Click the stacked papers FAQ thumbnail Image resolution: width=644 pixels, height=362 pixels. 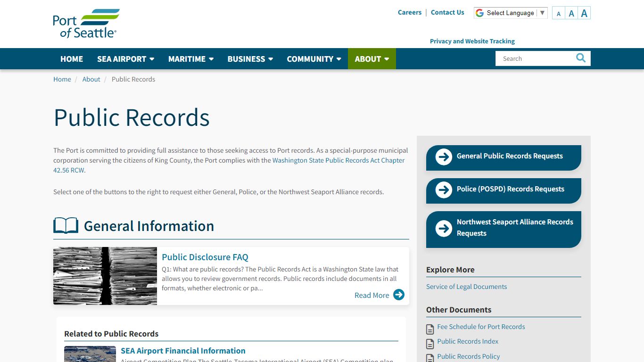pos(105,276)
